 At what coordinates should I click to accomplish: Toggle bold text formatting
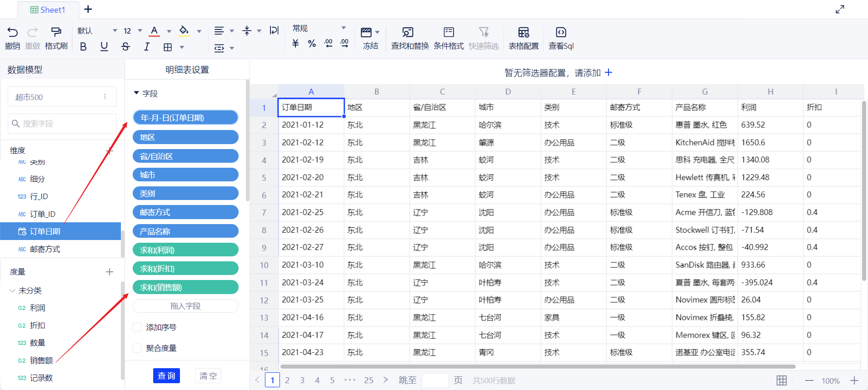coord(83,47)
